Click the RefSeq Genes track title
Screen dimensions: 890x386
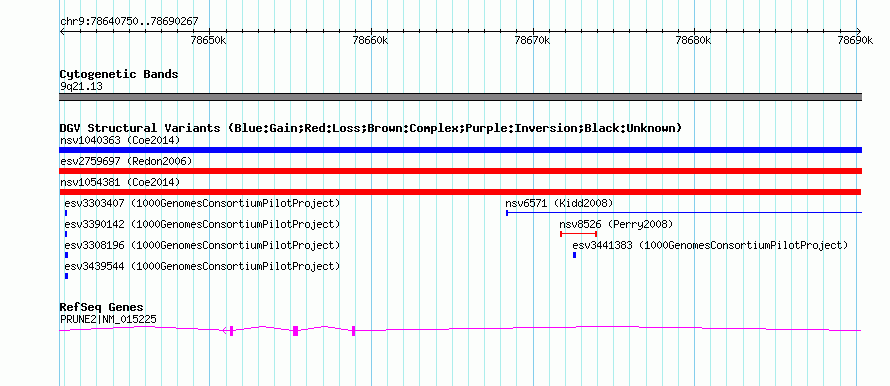point(102,308)
